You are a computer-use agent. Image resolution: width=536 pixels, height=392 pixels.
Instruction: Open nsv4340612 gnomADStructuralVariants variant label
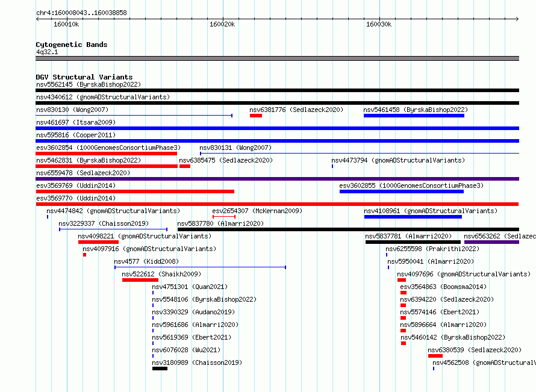click(x=103, y=97)
